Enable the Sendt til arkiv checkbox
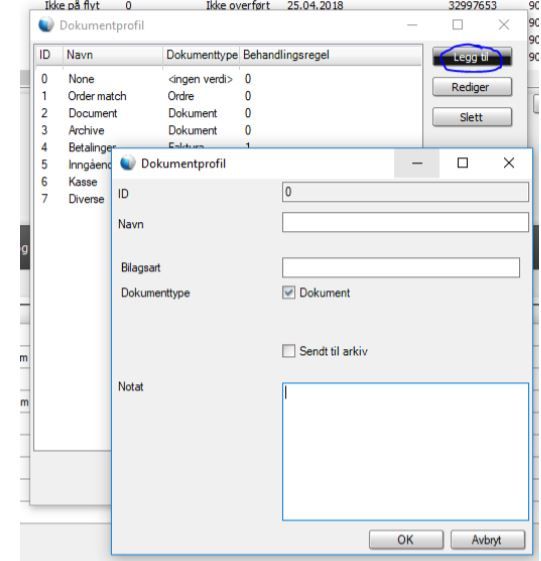 [x=288, y=351]
